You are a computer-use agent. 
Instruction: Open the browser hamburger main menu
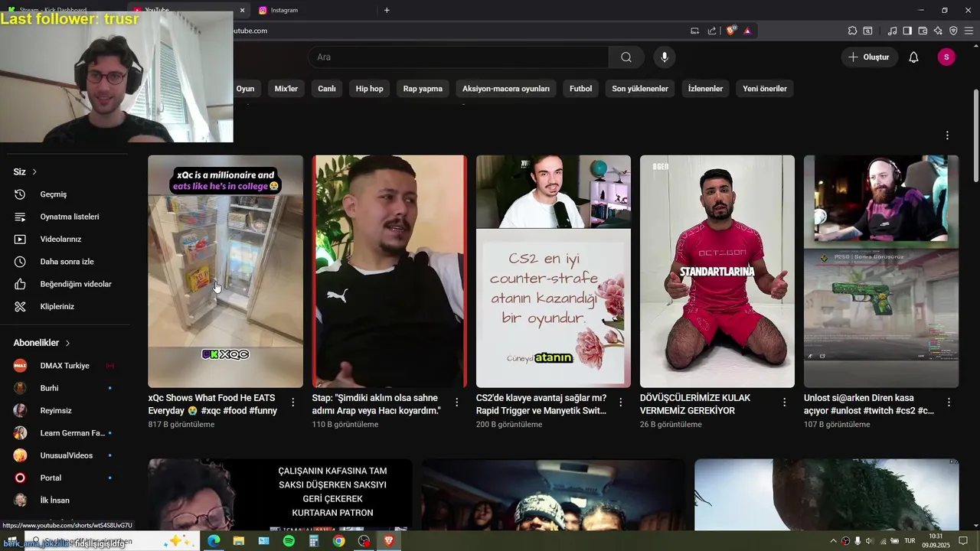click(969, 31)
